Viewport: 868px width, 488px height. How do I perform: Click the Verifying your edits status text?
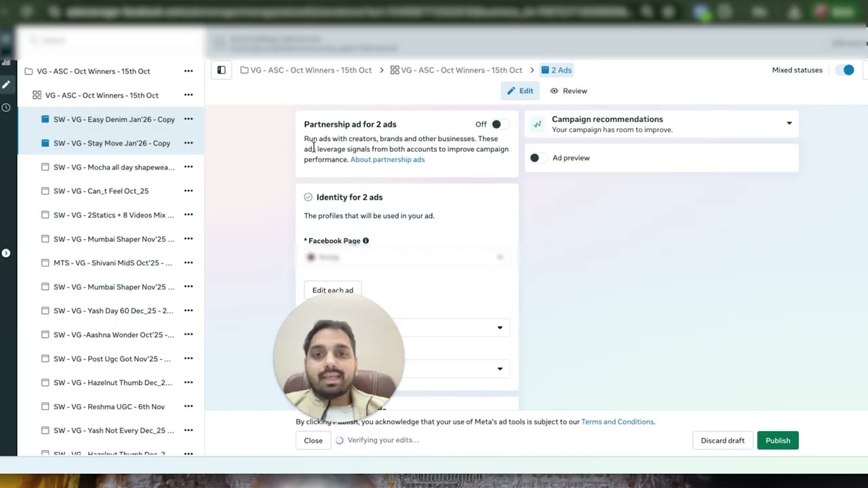tap(383, 441)
